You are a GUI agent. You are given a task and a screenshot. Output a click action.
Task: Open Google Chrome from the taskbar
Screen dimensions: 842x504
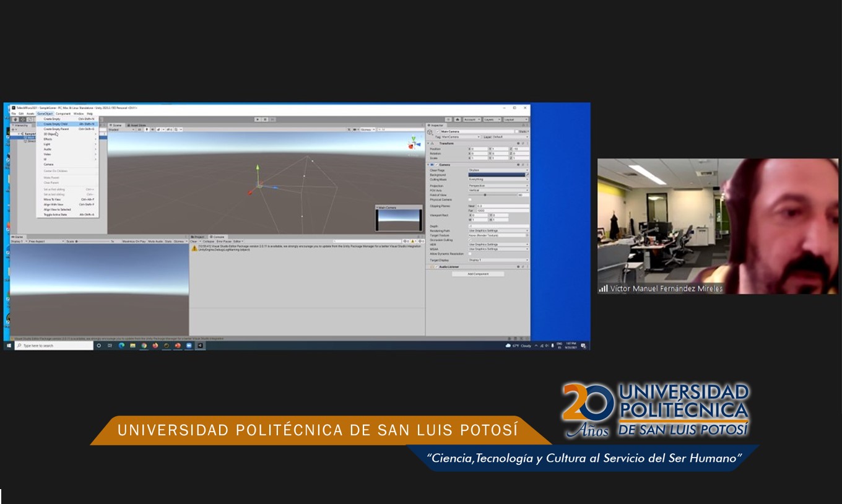tap(144, 345)
